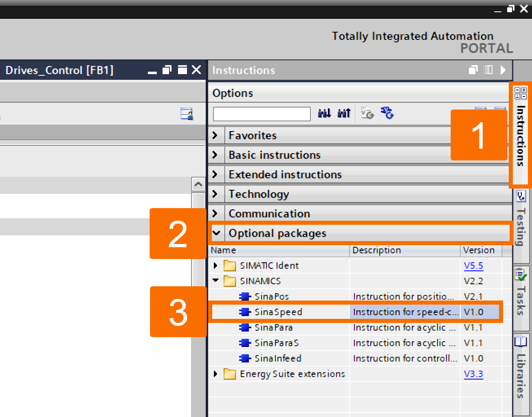Expand the Basic instructions section

(215, 155)
